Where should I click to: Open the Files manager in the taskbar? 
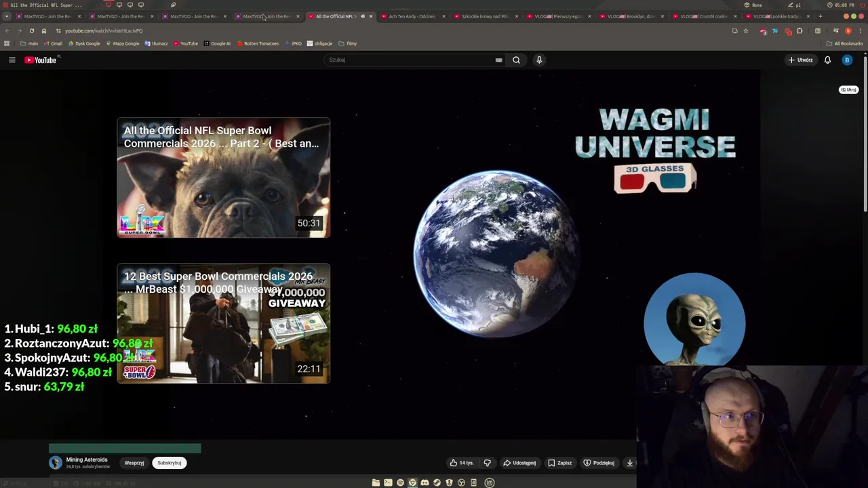(376, 483)
